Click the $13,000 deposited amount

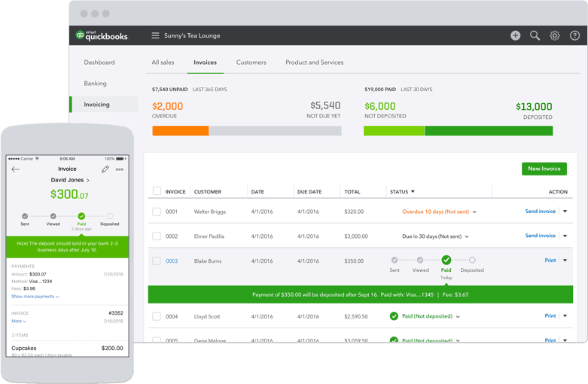click(x=534, y=106)
